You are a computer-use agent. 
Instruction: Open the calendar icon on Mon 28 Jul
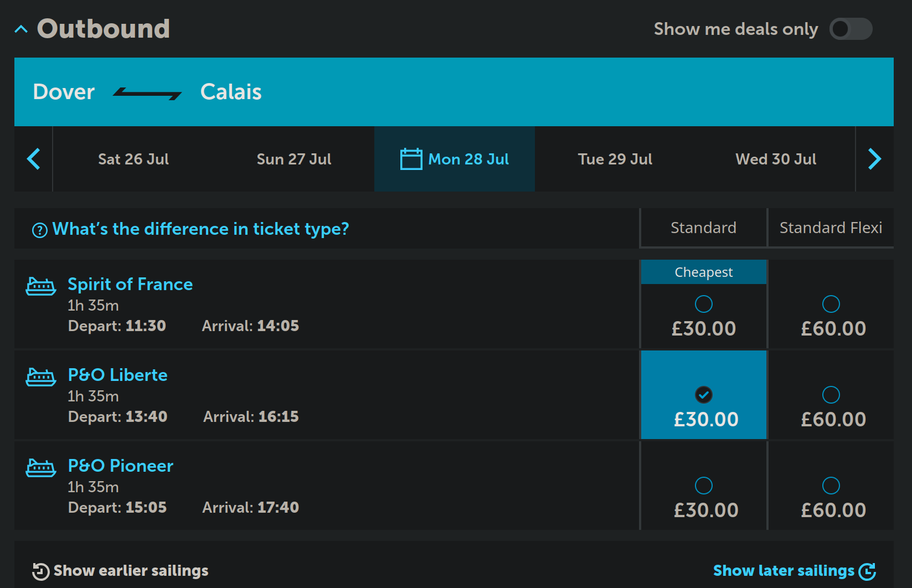point(411,159)
